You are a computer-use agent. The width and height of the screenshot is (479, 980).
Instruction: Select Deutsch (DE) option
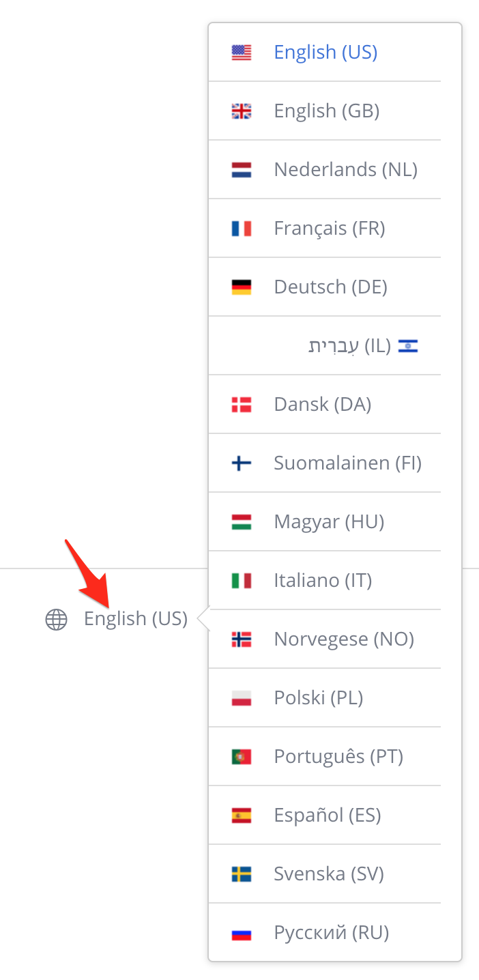[325, 287]
